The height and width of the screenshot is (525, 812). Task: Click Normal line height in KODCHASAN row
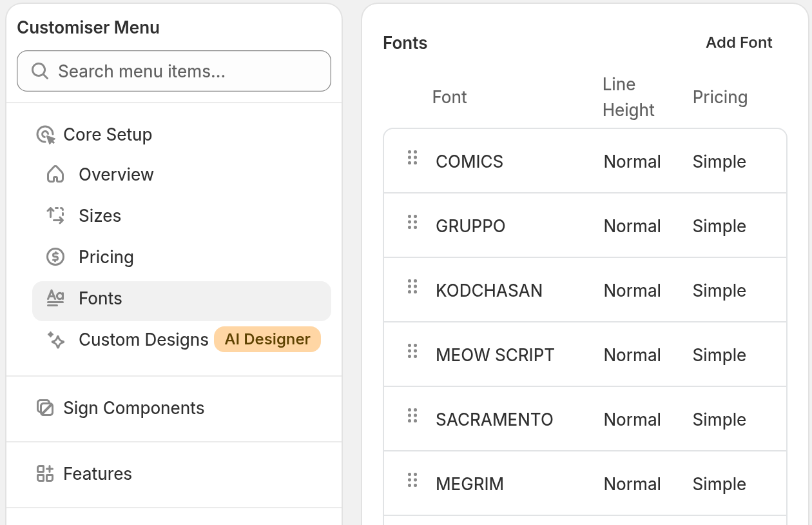632,290
